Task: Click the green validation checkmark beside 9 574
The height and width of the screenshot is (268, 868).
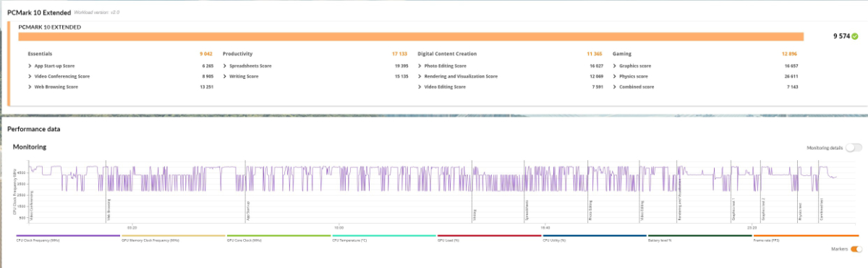Action: [x=855, y=36]
